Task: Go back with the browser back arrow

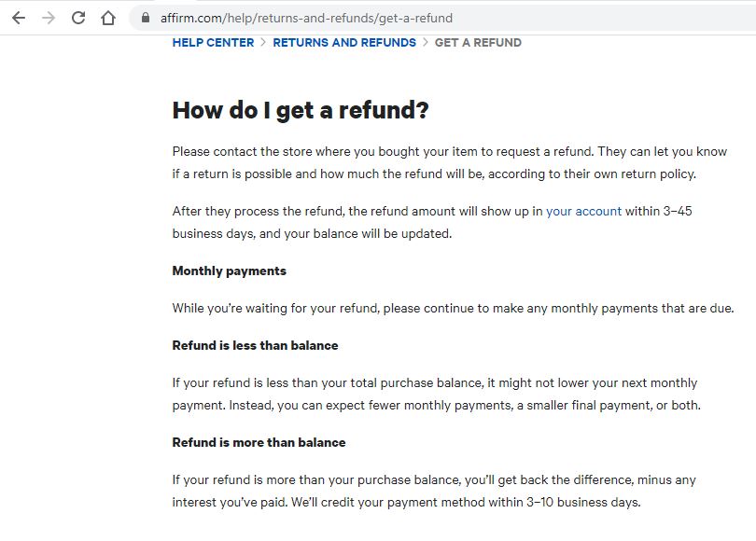Action: (x=19, y=19)
